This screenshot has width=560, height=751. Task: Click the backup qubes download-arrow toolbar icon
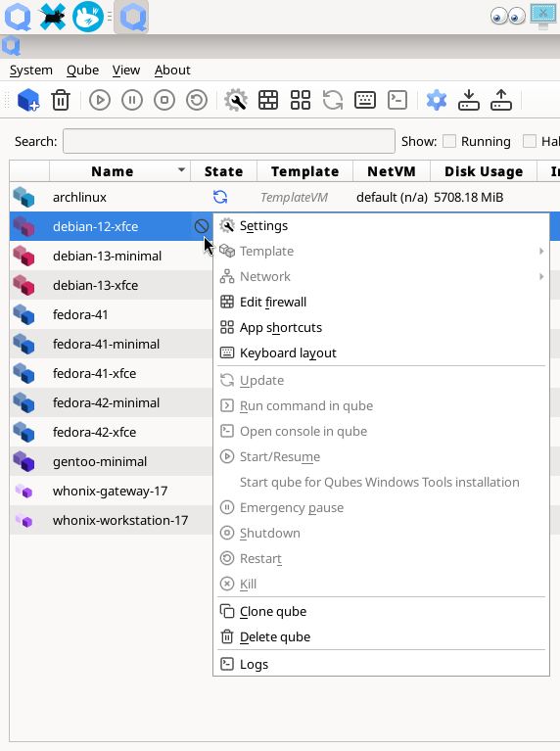(469, 100)
